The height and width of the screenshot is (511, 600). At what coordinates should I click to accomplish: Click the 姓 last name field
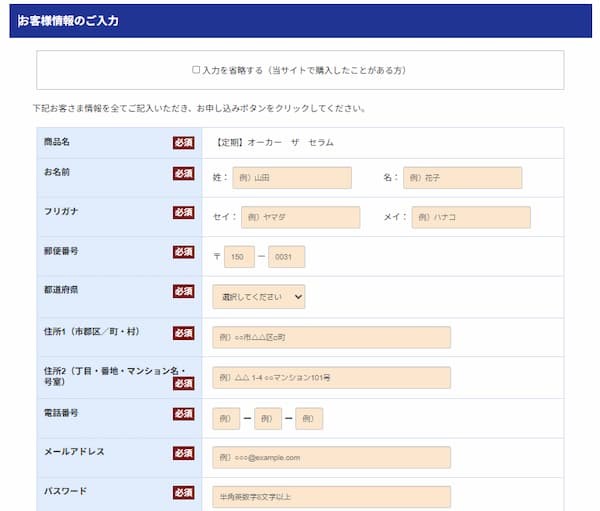click(x=291, y=178)
